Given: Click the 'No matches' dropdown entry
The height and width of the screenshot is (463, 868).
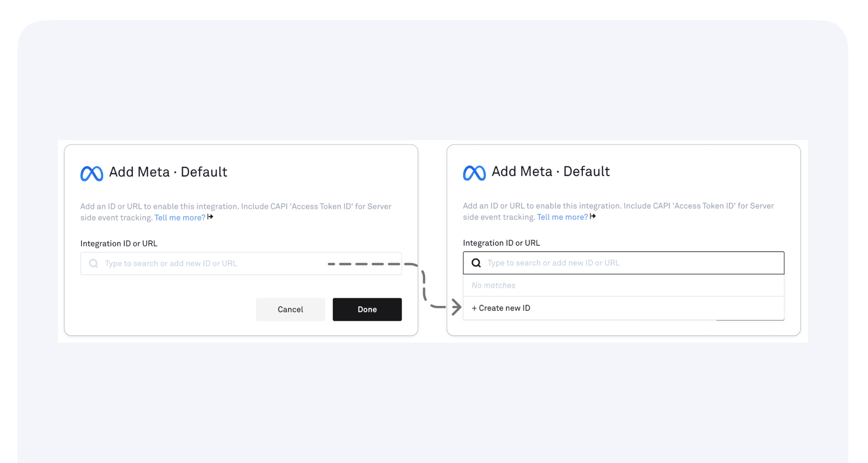Looking at the screenshot, I should 493,285.
